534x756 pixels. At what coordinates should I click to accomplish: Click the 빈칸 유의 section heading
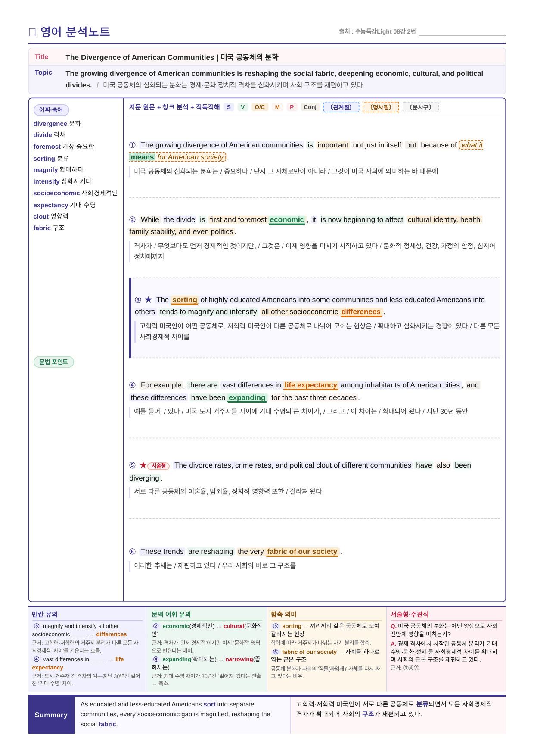(x=45, y=614)
